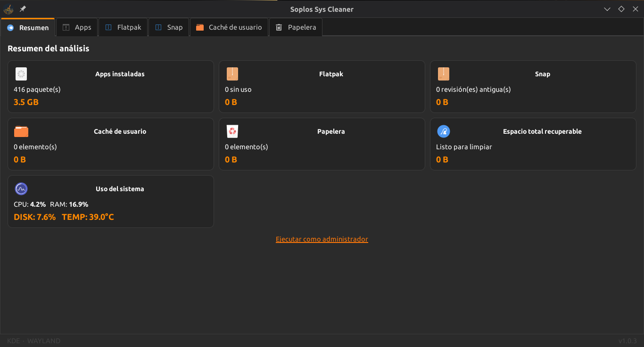Click the Resumen tab's blue circle icon
Image resolution: width=644 pixels, height=347 pixels.
pyautogui.click(x=10, y=28)
